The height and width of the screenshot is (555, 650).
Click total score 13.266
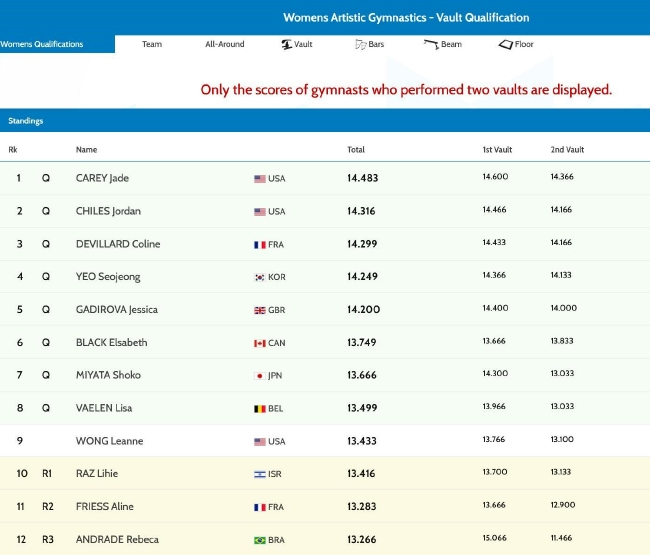tap(362, 539)
